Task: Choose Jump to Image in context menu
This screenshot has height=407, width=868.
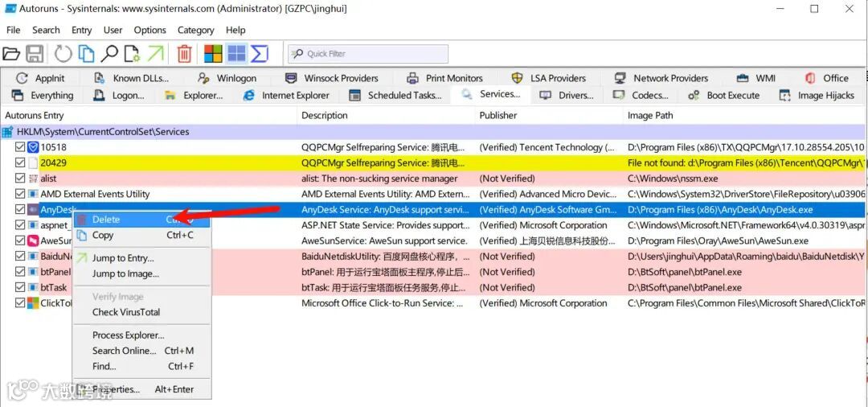Action: pyautogui.click(x=141, y=273)
